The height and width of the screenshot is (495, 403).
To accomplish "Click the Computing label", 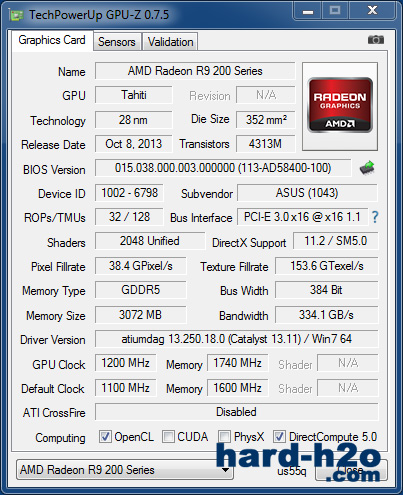I will 60,438.
